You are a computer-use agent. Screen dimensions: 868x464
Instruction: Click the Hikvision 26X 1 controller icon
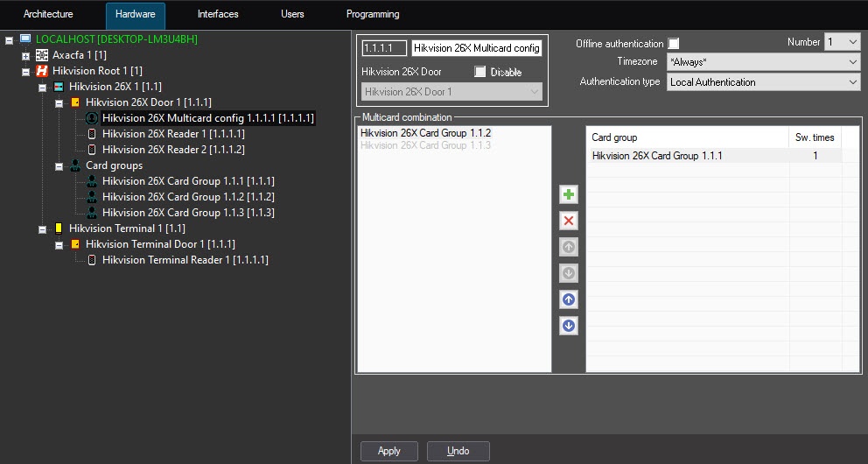click(x=59, y=87)
